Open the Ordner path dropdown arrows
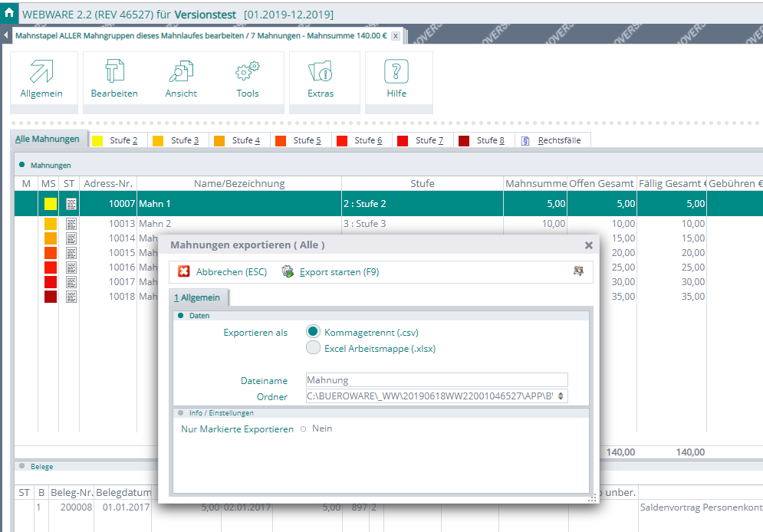The width and height of the screenshot is (763, 532). coord(561,396)
